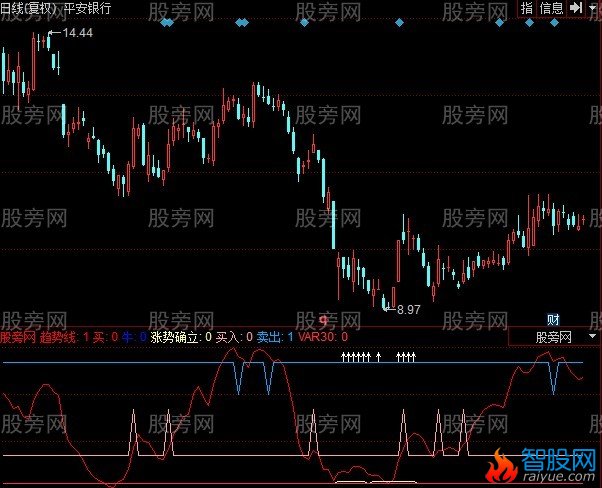Click the 卖出: 1 indicator label

pyautogui.click(x=275, y=337)
